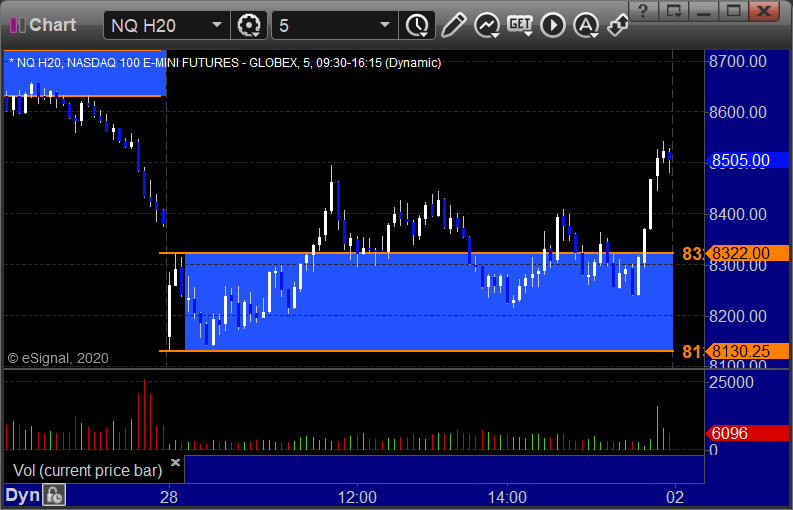The width and height of the screenshot is (793, 510).
Task: Open the window options dropdown icon
Action: click(x=673, y=11)
